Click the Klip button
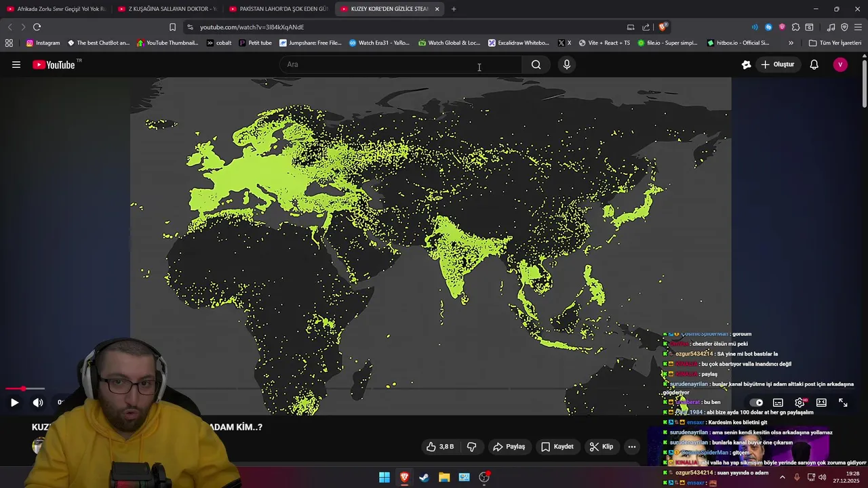This screenshot has height=488, width=868. [x=601, y=447]
